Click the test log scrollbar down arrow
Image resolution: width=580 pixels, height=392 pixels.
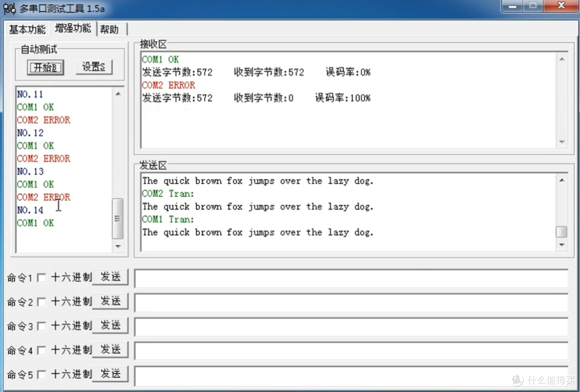click(x=118, y=246)
